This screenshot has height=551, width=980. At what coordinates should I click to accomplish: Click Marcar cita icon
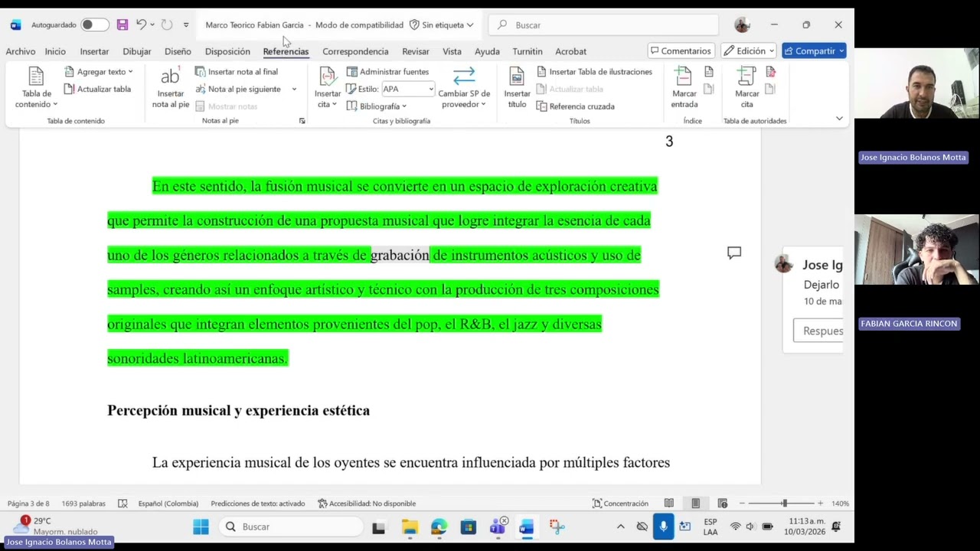pyautogui.click(x=746, y=88)
